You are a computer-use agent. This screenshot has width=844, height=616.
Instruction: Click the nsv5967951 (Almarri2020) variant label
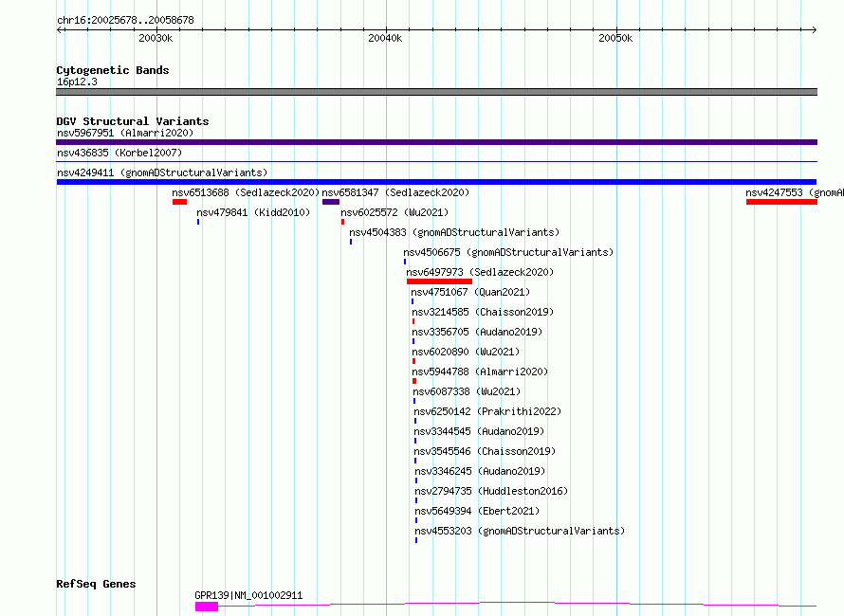[x=125, y=133]
